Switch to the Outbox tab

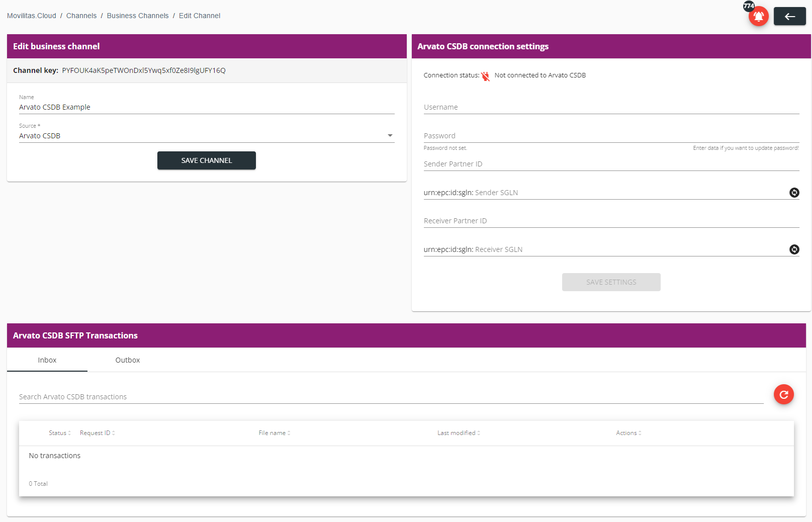[128, 360]
